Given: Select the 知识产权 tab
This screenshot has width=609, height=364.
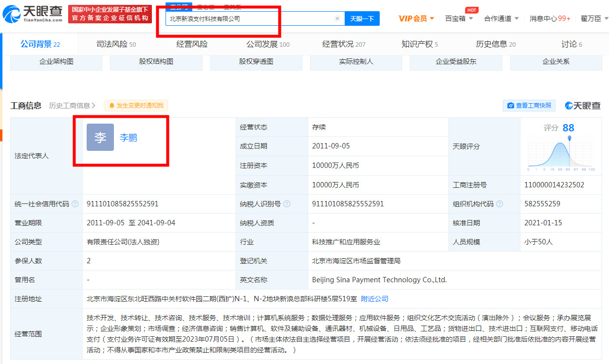Looking at the screenshot, I should click(x=420, y=44).
